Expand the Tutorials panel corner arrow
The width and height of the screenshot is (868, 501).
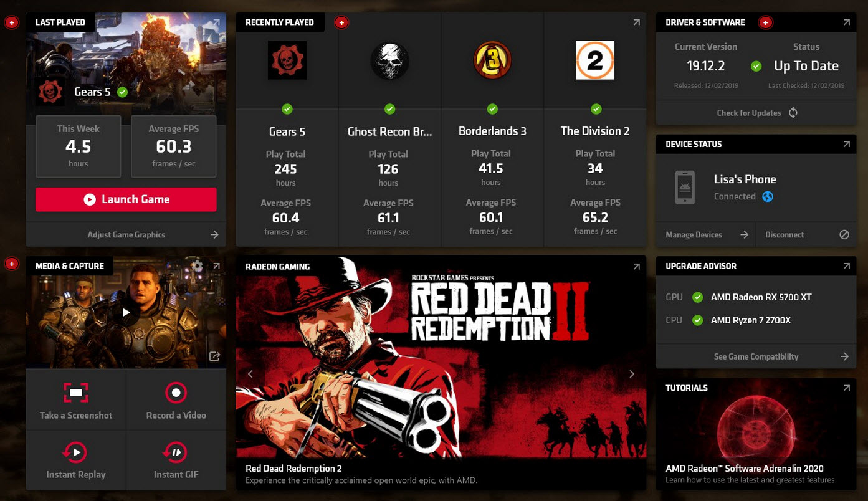[846, 388]
